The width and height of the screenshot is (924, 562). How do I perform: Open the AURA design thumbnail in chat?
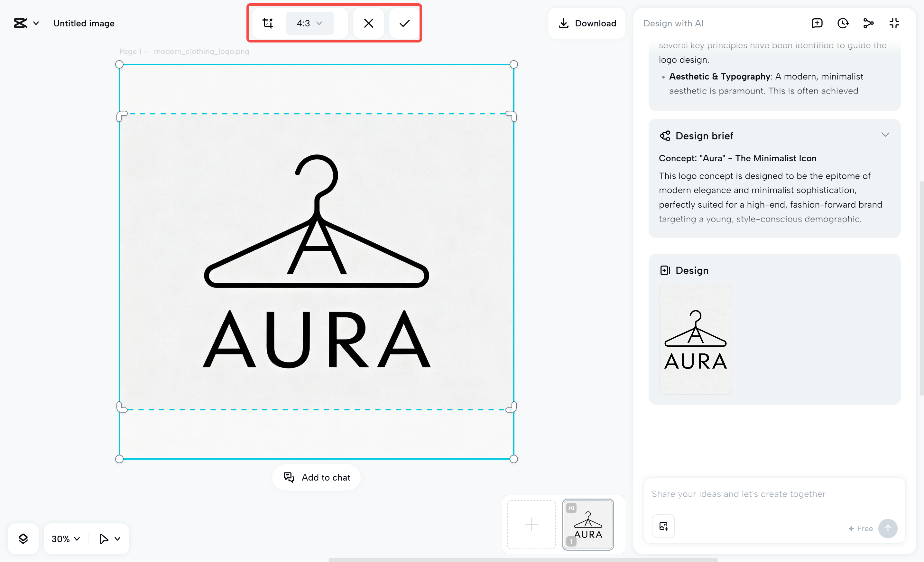[x=695, y=339]
